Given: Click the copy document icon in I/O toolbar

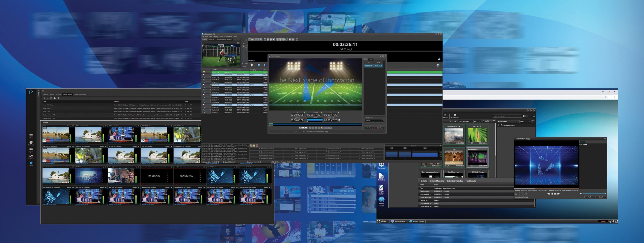Looking at the screenshot, I should [55, 98].
